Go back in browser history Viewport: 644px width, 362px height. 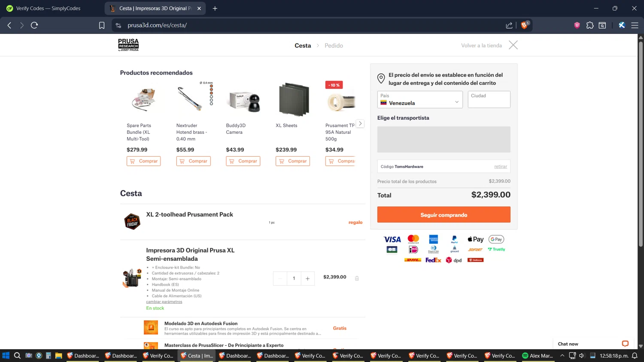(9, 25)
